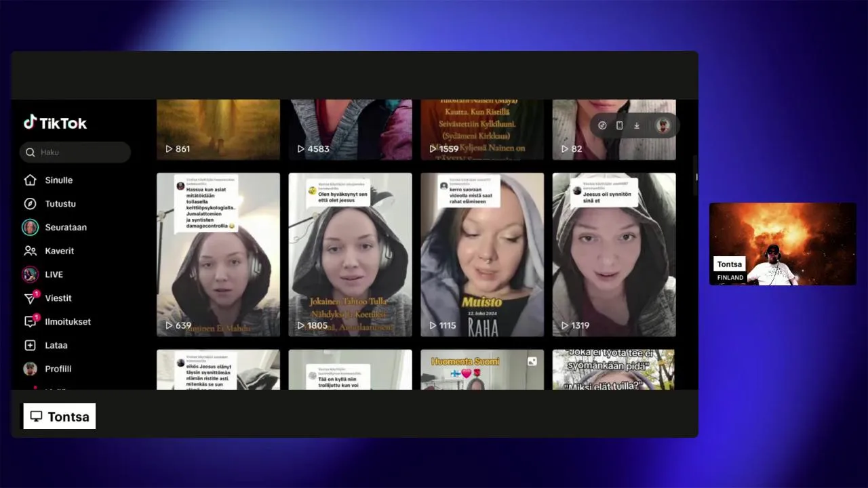The width and height of the screenshot is (868, 488).
Task: Open the Profiili avatar icon
Action: pos(30,369)
